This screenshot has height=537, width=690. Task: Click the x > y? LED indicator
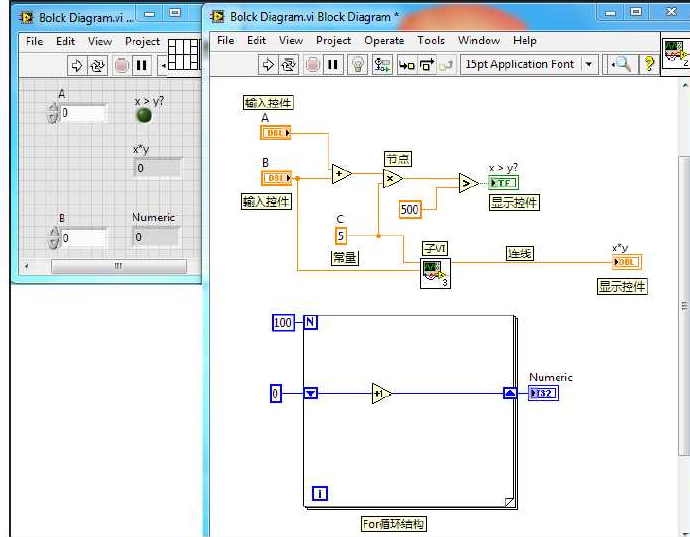pyautogui.click(x=144, y=116)
